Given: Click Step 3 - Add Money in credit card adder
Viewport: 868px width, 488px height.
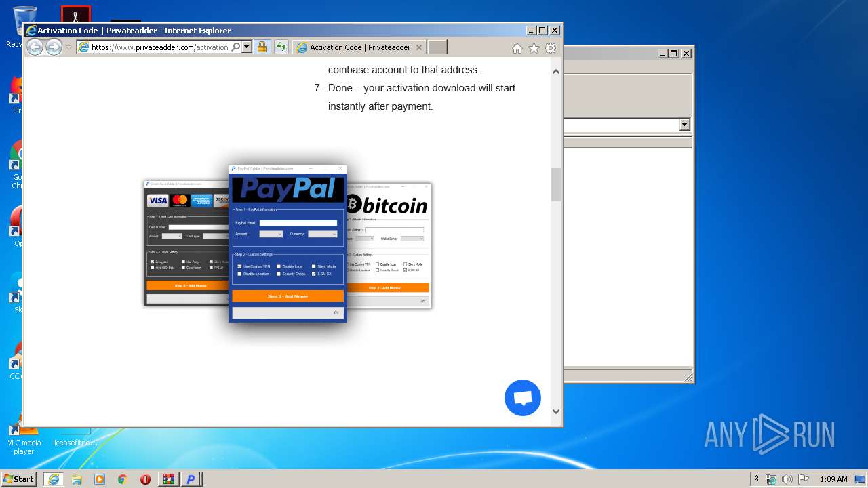Looking at the screenshot, I should pyautogui.click(x=188, y=285).
